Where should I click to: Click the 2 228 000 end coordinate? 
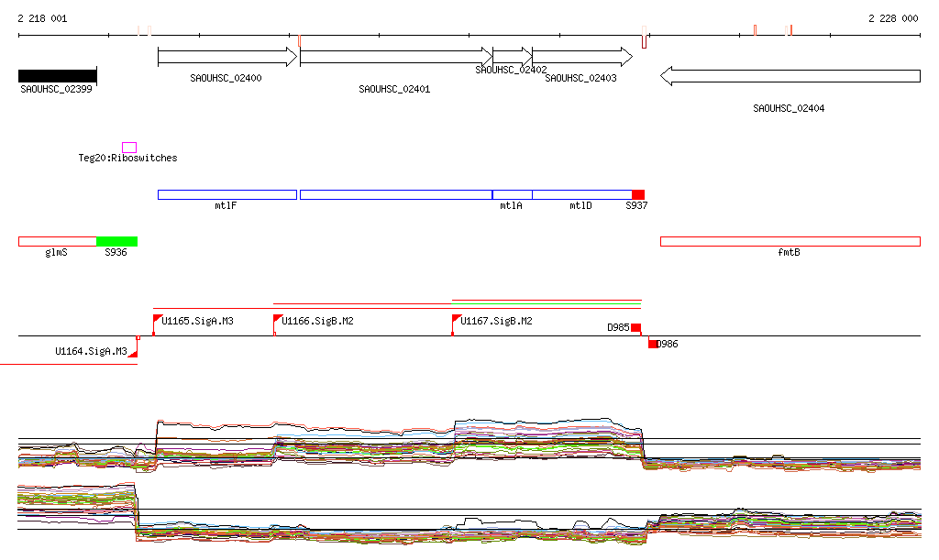(x=893, y=18)
